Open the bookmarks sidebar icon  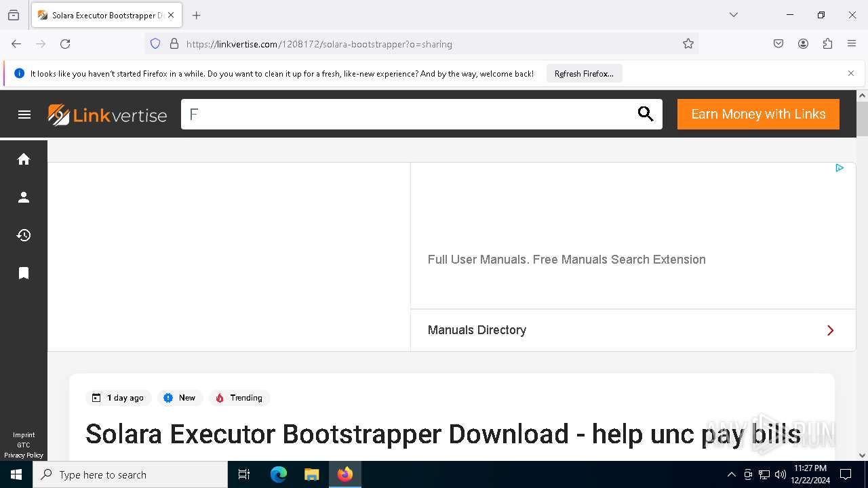click(24, 273)
